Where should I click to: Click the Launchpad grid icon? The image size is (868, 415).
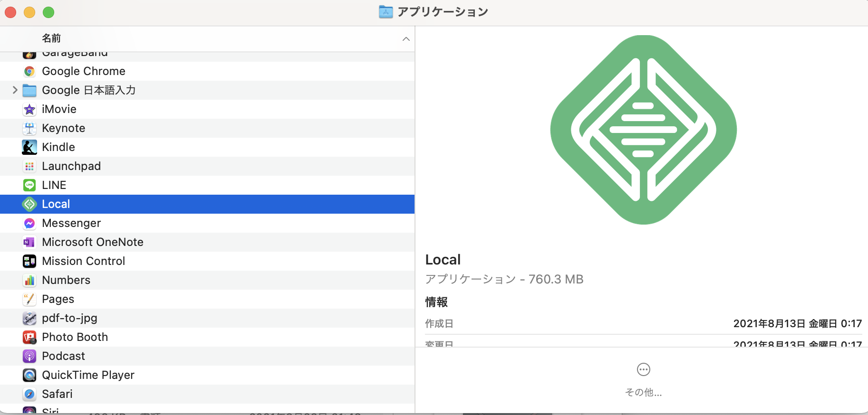click(x=29, y=166)
